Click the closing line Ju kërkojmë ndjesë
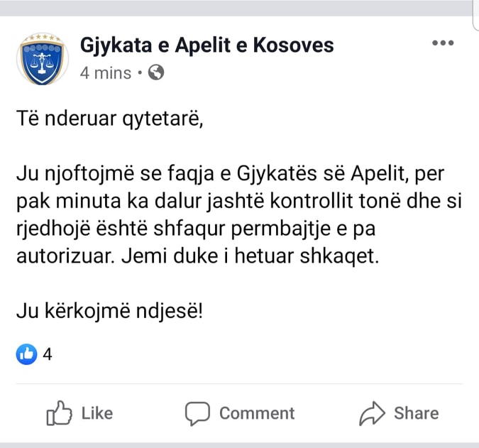 tap(109, 312)
